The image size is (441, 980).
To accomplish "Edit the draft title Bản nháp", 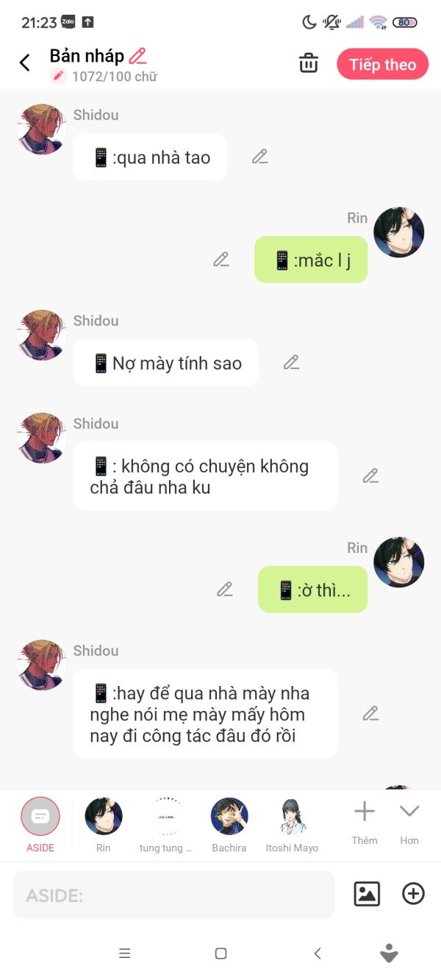I will coord(137,56).
